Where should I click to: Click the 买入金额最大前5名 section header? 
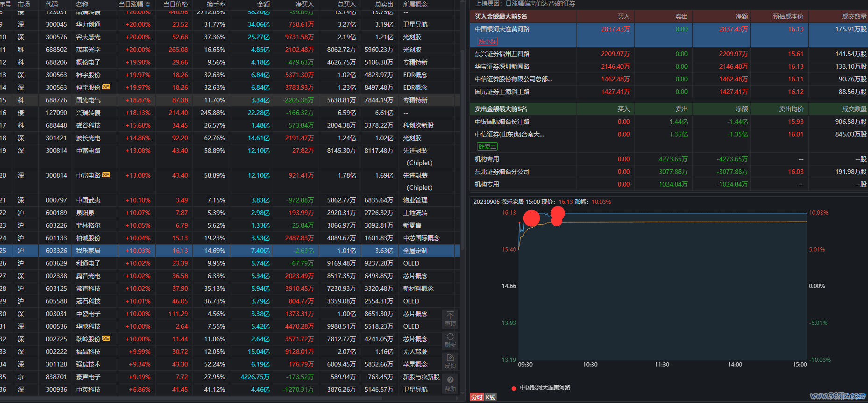[501, 16]
